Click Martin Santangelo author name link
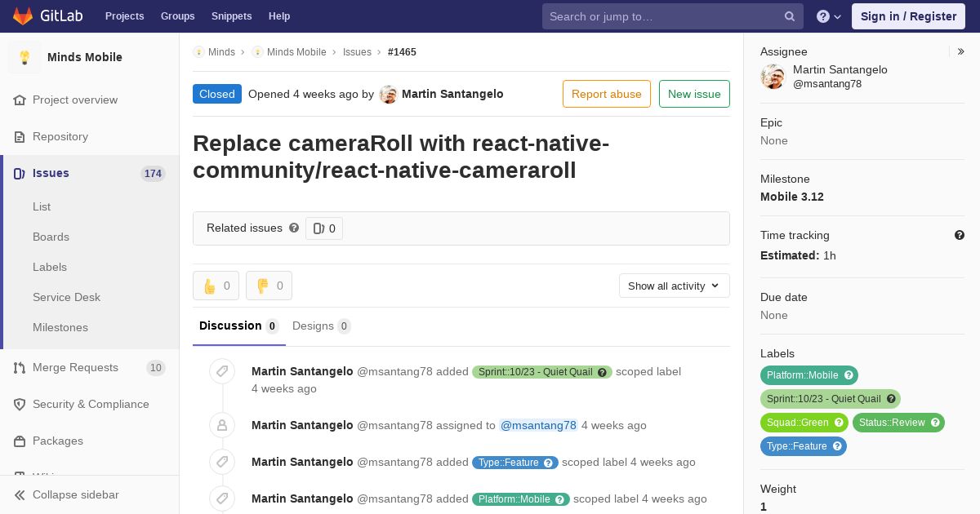 (452, 94)
